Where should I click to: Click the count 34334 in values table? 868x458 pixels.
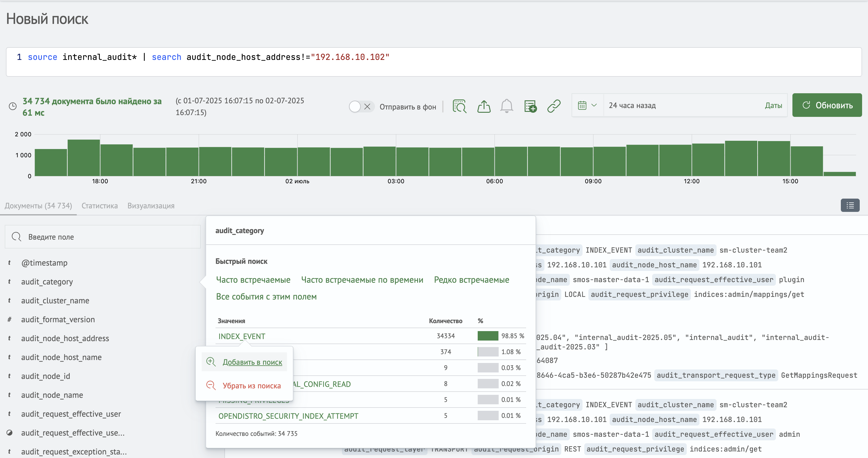446,336
